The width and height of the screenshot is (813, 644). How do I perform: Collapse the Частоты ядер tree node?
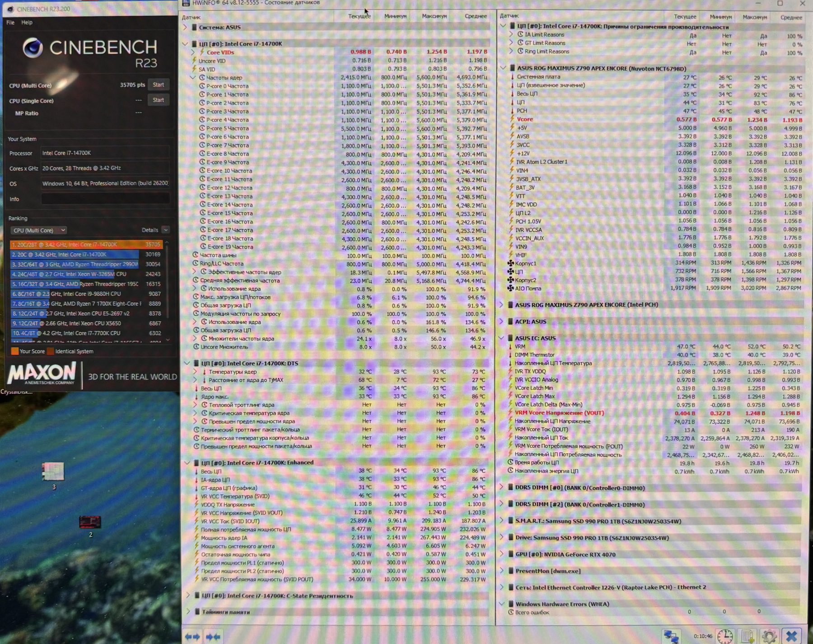point(193,78)
